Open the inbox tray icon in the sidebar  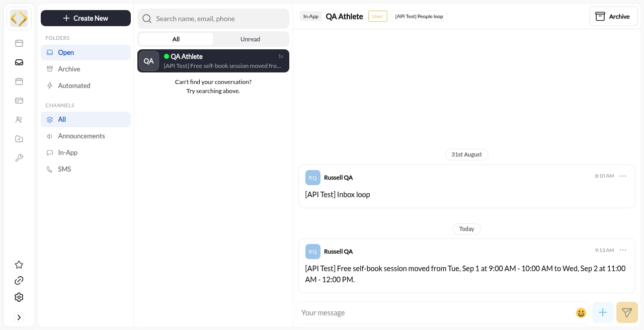pyautogui.click(x=19, y=62)
